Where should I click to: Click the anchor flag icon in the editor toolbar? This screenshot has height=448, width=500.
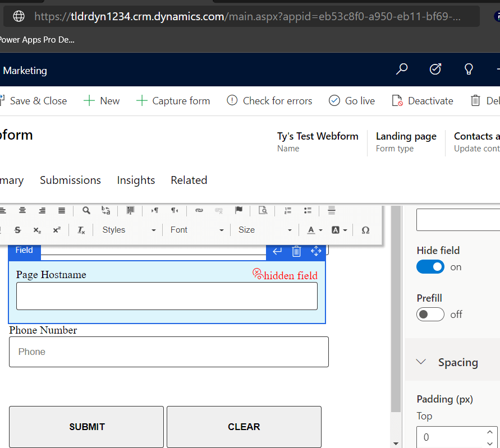click(238, 210)
